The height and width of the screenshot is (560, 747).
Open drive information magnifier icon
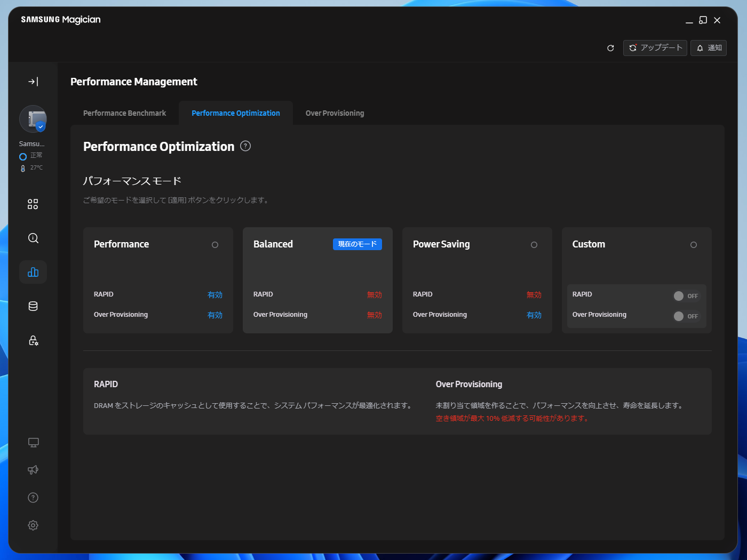click(33, 238)
